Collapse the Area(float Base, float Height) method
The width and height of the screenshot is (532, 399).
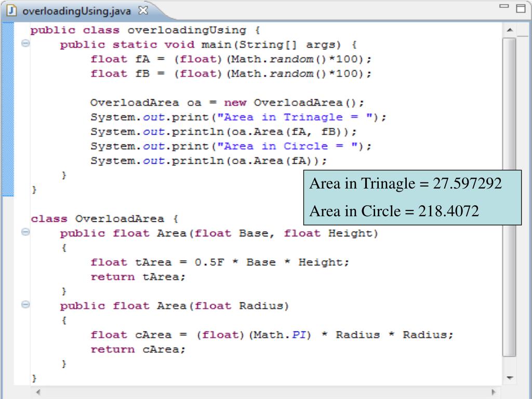tap(25, 232)
